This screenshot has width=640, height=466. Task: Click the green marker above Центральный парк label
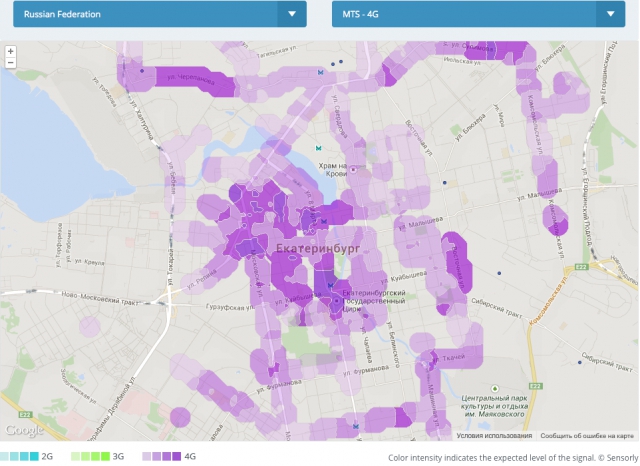(495, 388)
